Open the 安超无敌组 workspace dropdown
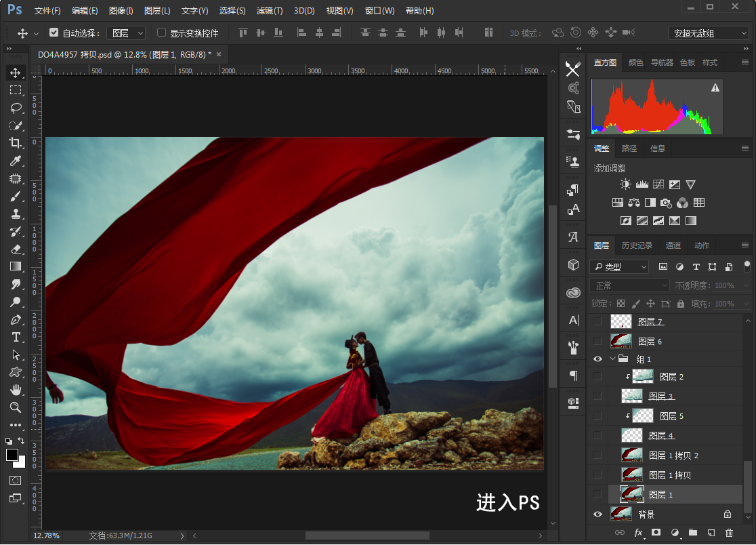Viewport: 756px width, 545px height. click(x=709, y=33)
